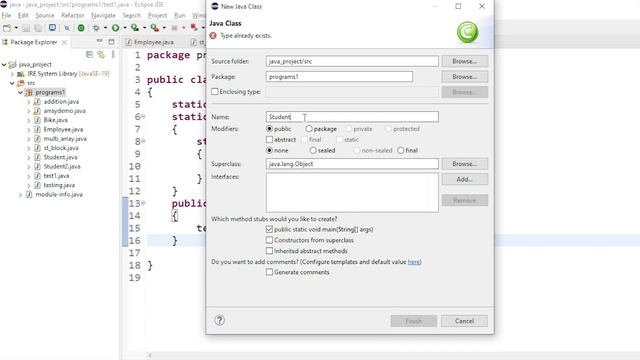Select the sealed radio button
The width and height of the screenshot is (640, 360).
313,150
